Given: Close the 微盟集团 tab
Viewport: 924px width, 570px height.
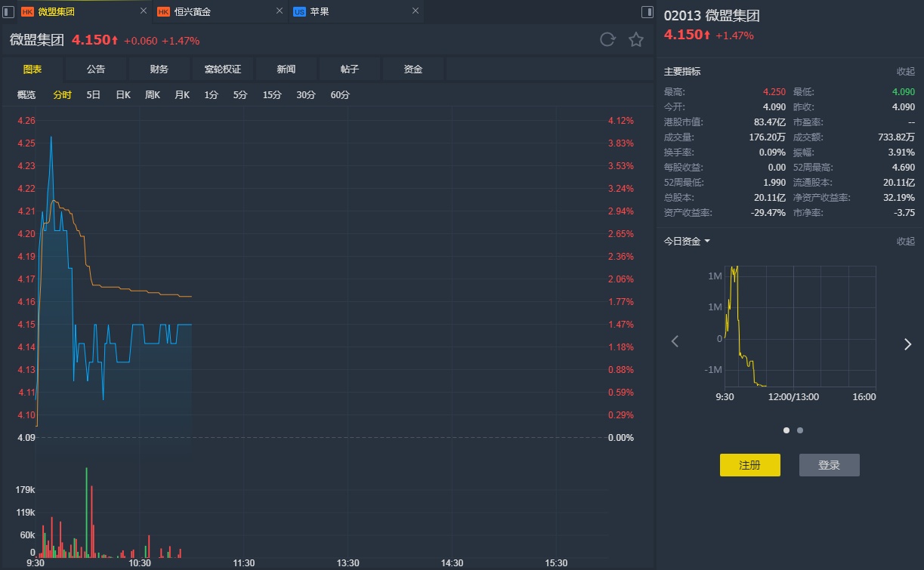Looking at the screenshot, I should point(144,11).
